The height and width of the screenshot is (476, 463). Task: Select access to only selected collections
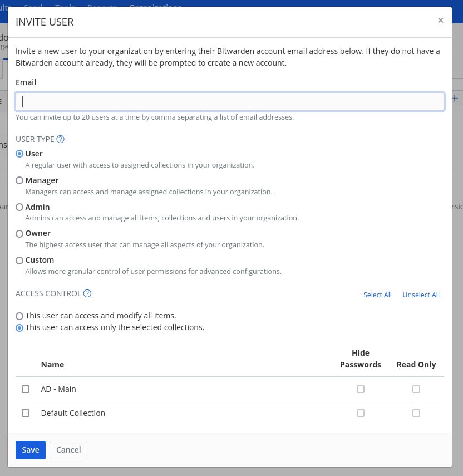click(19, 328)
